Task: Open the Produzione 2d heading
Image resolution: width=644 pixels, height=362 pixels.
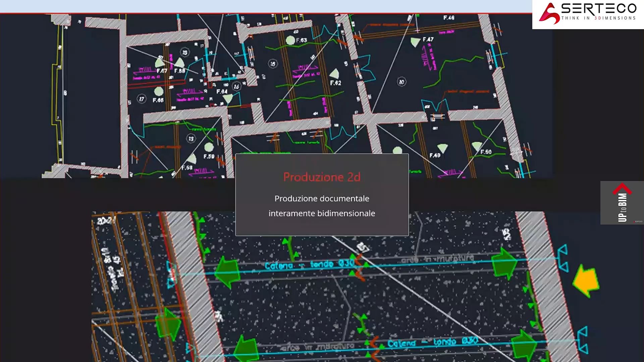Action: (x=322, y=177)
